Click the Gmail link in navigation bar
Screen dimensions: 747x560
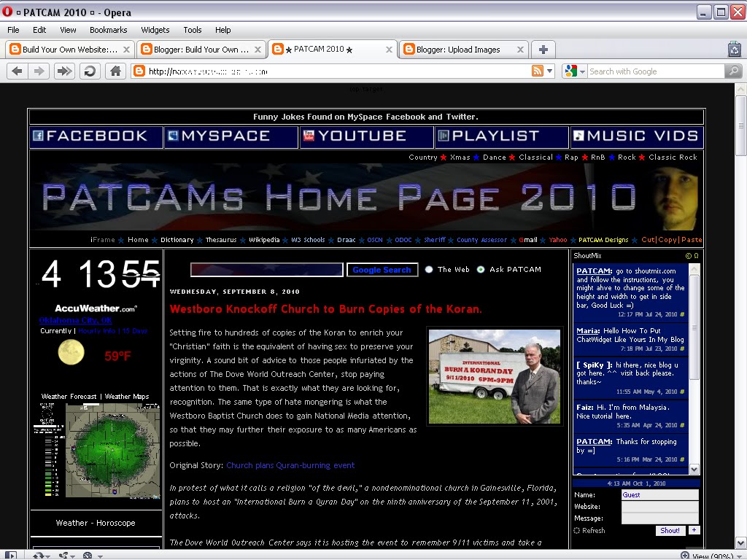pos(528,240)
